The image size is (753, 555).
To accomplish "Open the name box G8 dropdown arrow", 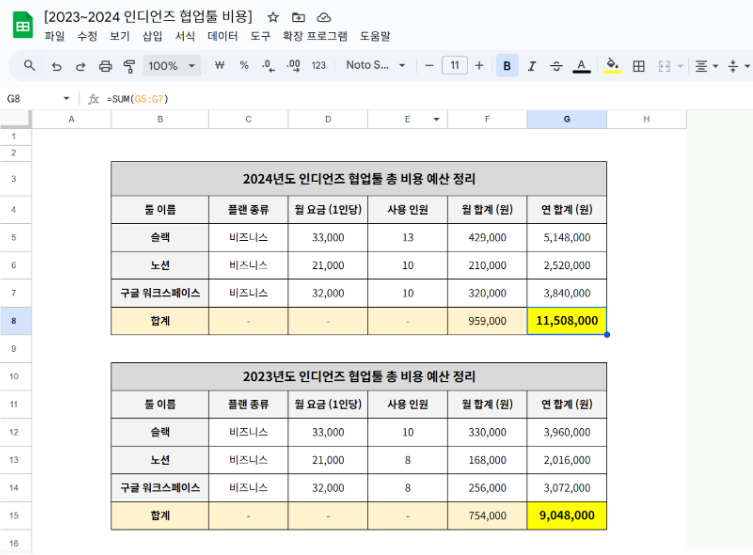I will click(x=66, y=98).
